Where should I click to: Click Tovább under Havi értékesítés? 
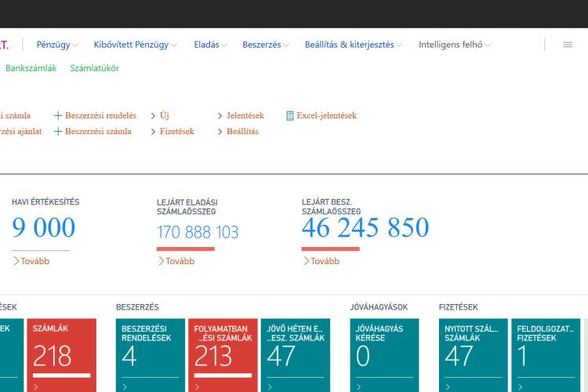(x=31, y=261)
